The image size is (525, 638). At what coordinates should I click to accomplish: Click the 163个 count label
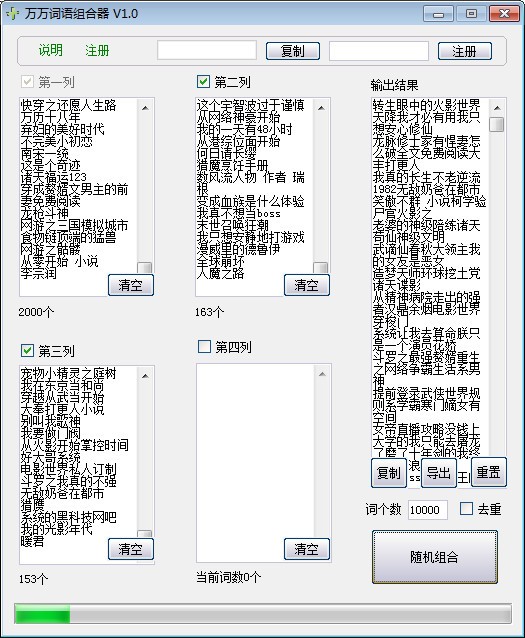point(210,312)
